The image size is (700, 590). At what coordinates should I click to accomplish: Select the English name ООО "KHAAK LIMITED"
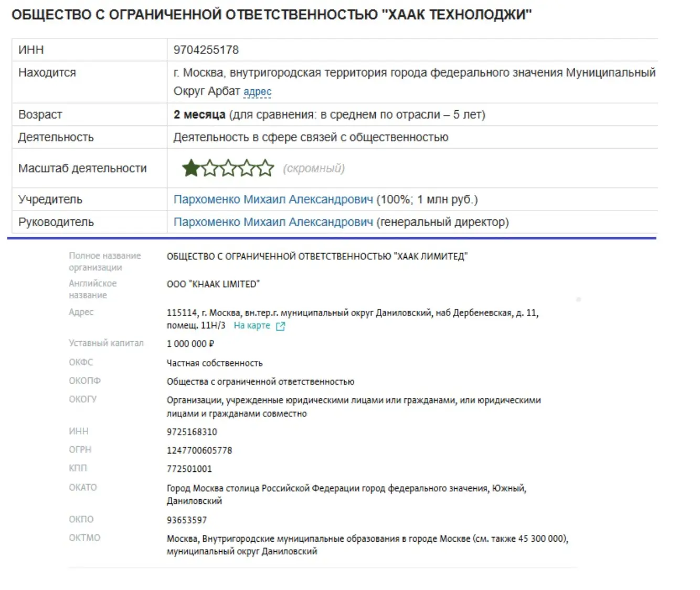point(213,284)
